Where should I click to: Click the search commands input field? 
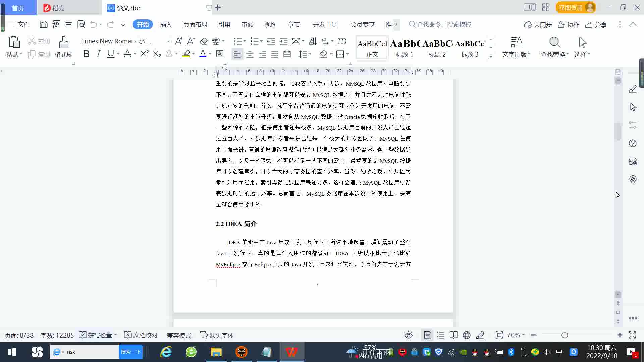443,25
